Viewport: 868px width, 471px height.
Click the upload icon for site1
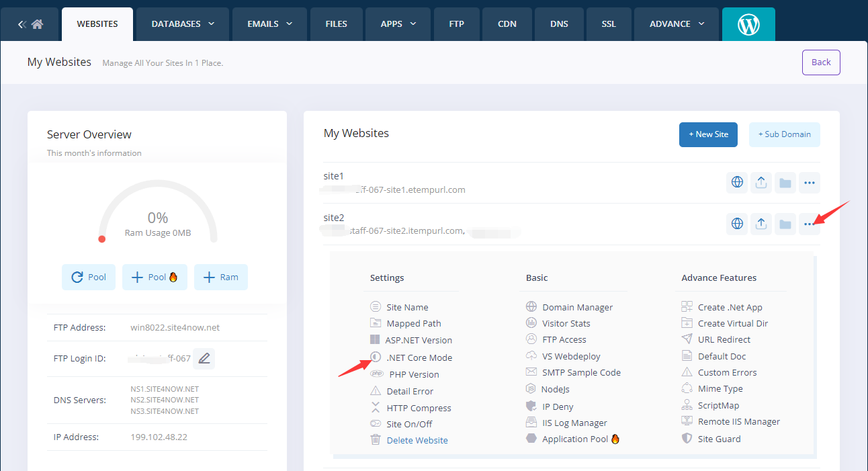[761, 183]
